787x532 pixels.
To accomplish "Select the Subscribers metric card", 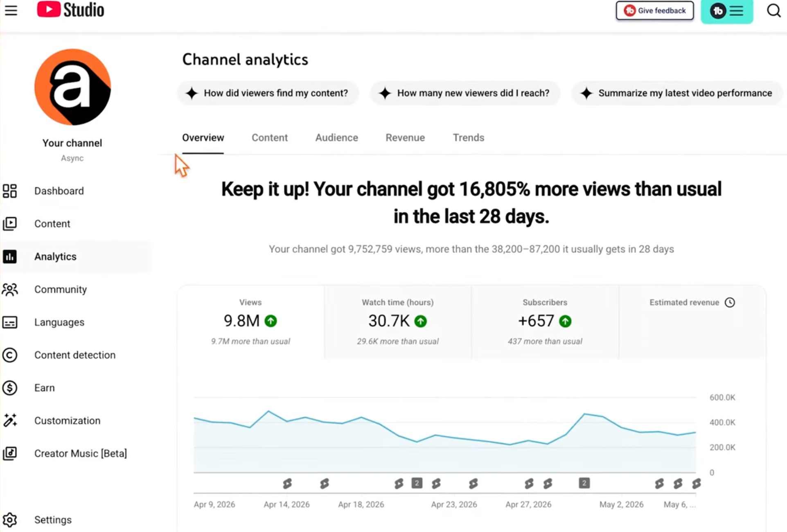I will [545, 322].
